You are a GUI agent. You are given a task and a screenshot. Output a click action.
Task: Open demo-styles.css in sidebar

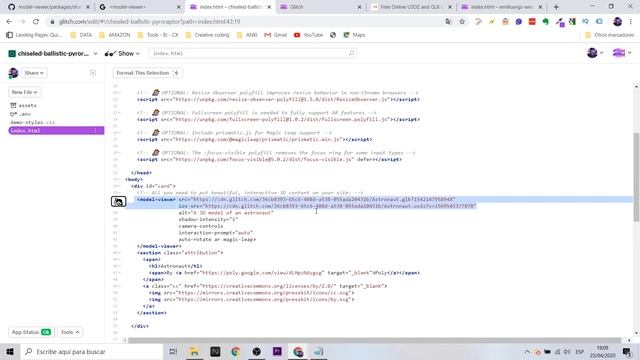point(32,122)
